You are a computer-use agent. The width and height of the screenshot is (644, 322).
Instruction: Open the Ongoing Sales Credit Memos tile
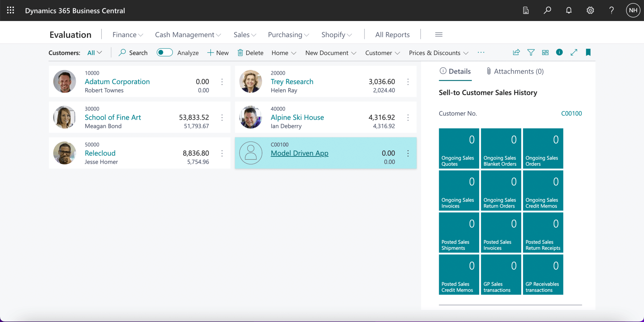tap(543, 190)
